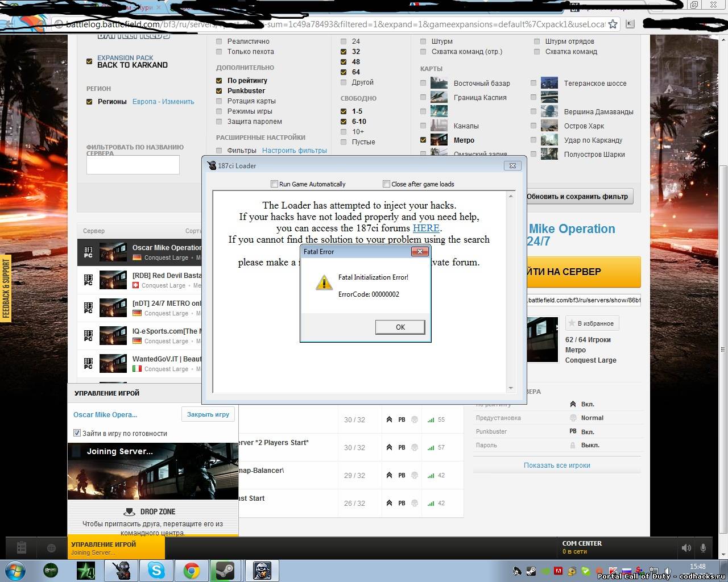
Task: Bookmark page with the star icon
Action: (x=613, y=24)
